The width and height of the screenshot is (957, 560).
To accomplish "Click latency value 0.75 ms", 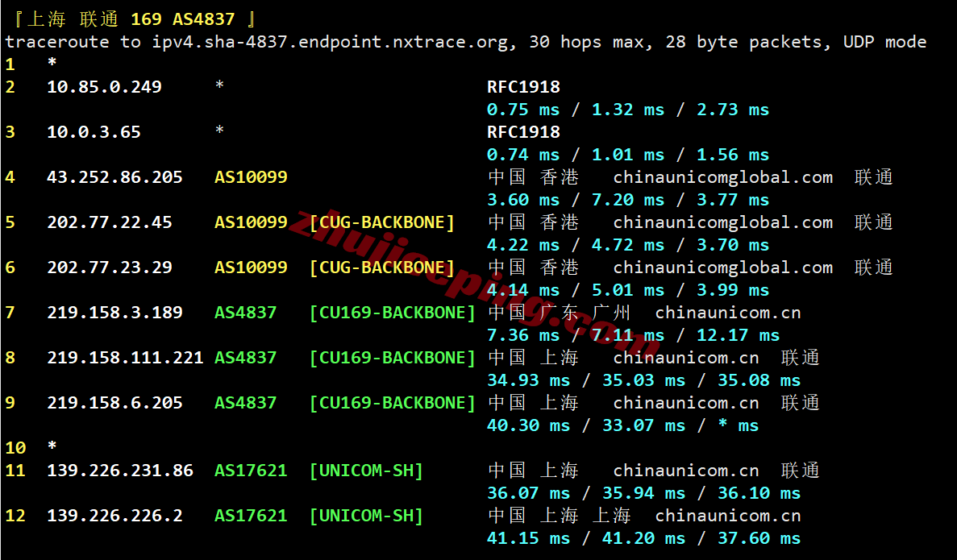I will [523, 110].
